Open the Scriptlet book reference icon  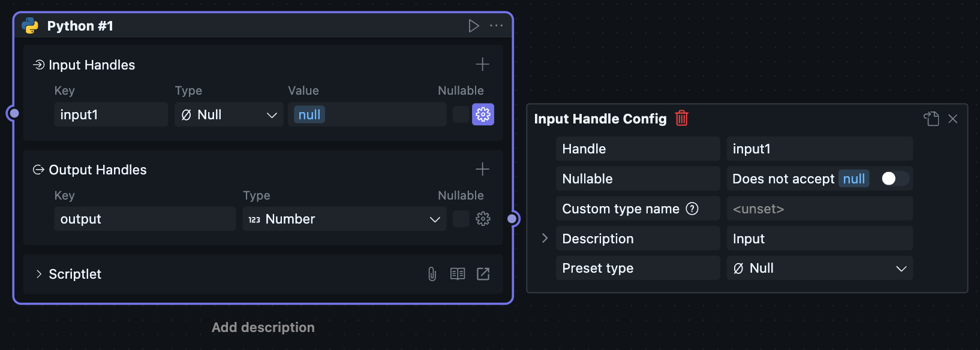tap(458, 274)
